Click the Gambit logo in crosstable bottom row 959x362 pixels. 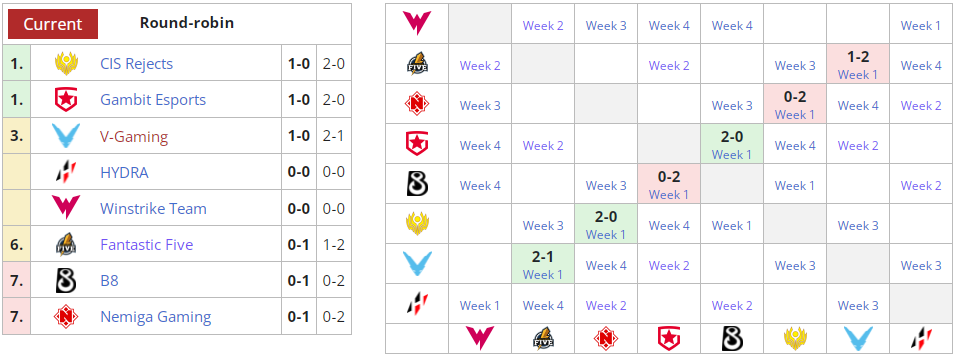point(669,338)
